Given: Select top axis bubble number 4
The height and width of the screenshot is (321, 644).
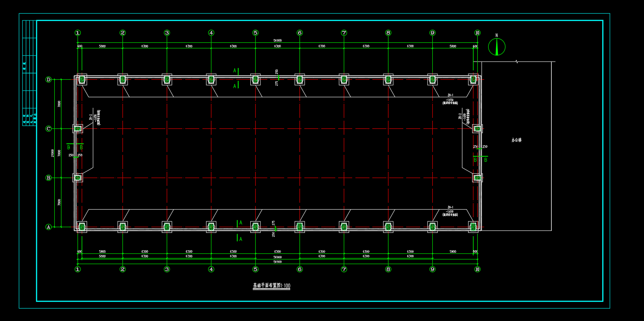Looking at the screenshot, I should (211, 33).
